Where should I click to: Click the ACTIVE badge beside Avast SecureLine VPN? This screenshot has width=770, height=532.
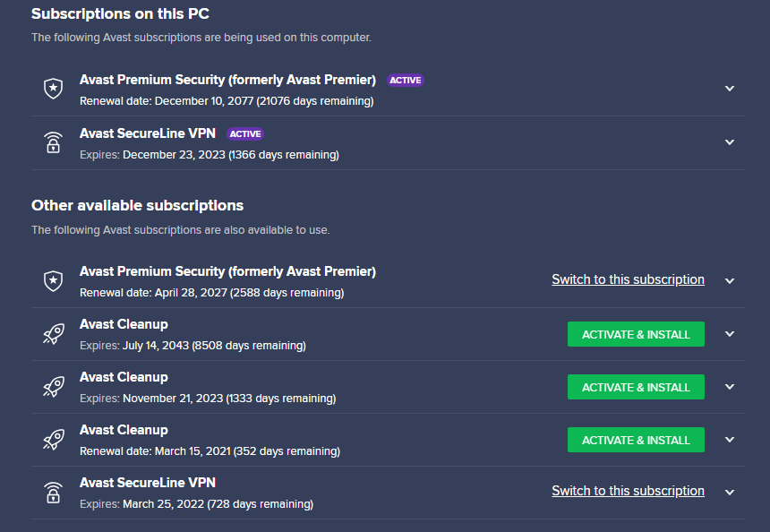245,133
